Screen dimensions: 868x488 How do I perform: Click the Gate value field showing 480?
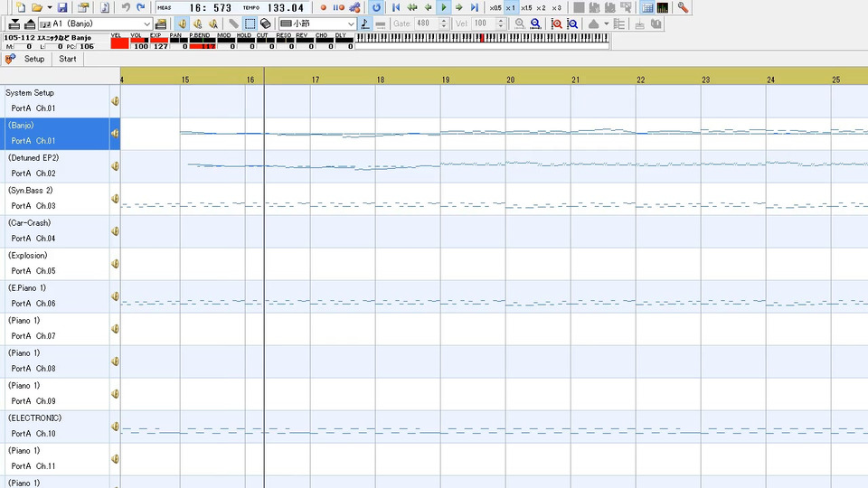426,23
